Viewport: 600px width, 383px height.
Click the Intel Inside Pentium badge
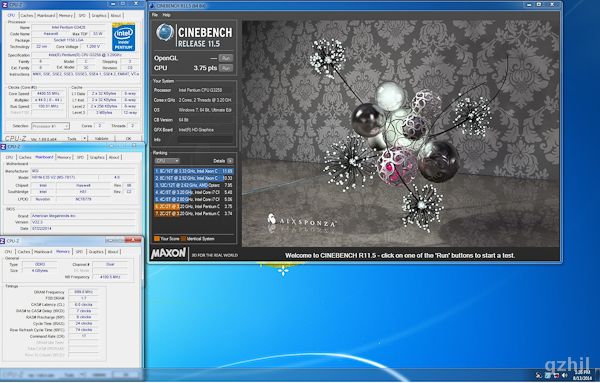[123, 37]
